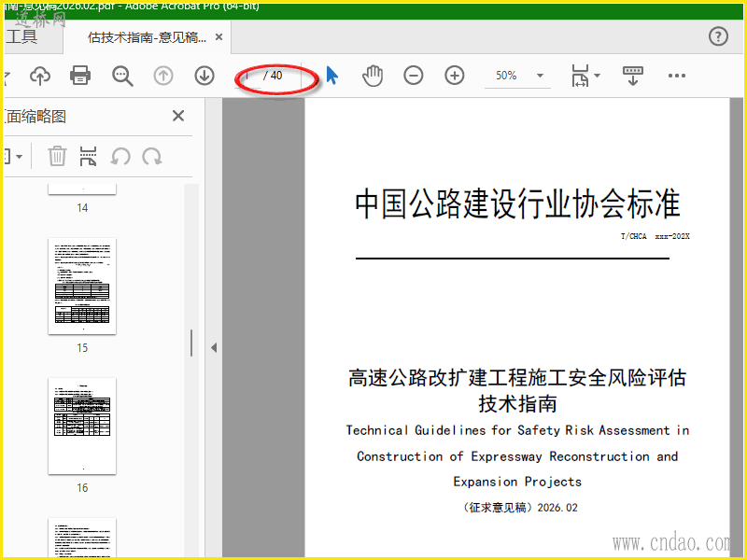Print the document with printer icon
747x560 pixels.
[80, 76]
